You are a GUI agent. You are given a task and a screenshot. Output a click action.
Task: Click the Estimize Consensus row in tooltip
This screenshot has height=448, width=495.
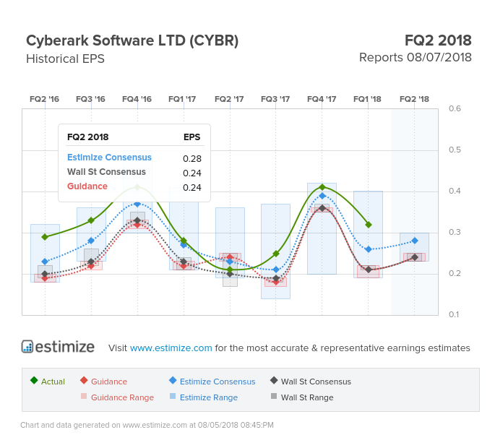134,158
